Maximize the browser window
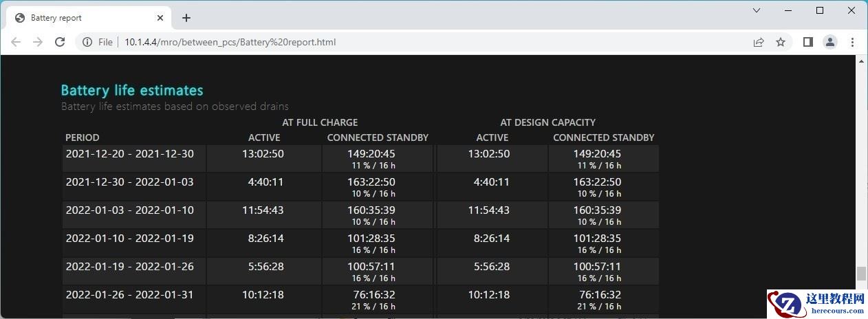This screenshot has height=319, width=868. (x=820, y=10)
